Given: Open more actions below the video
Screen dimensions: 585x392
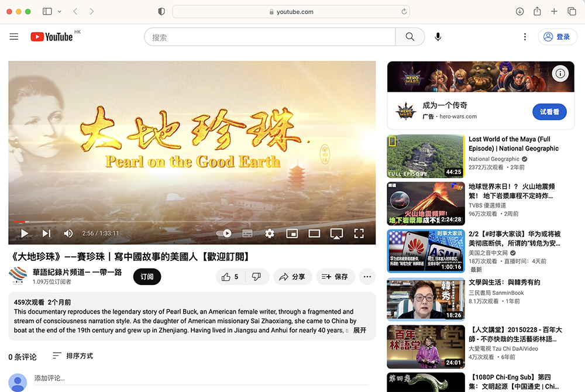Looking at the screenshot, I should [367, 277].
